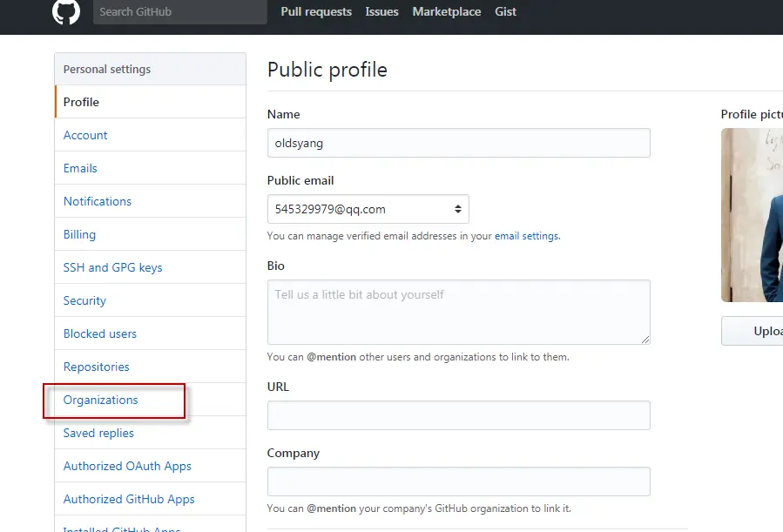Viewport: 783px width, 532px height.
Task: Click into the Company input field
Action: [x=458, y=481]
